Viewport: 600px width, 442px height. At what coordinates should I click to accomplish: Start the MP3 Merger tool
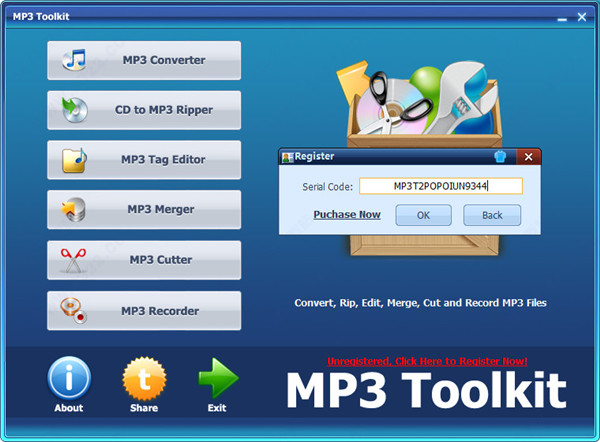144,210
